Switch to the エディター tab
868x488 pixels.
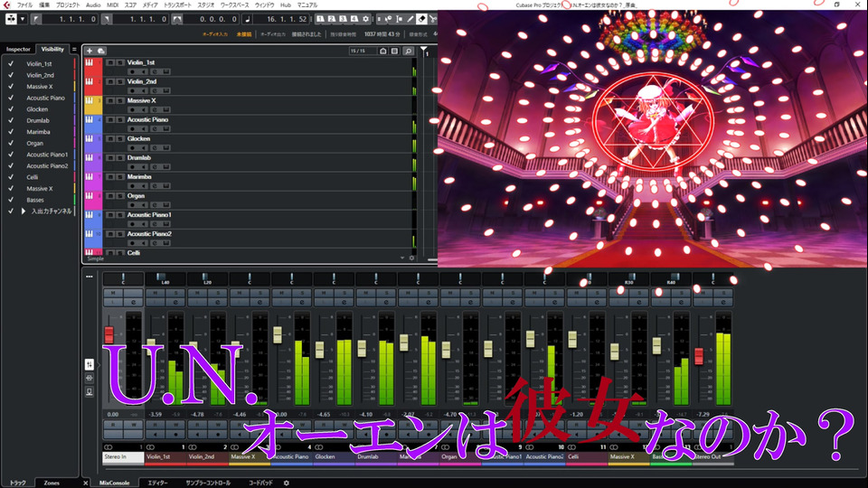[x=158, y=483]
